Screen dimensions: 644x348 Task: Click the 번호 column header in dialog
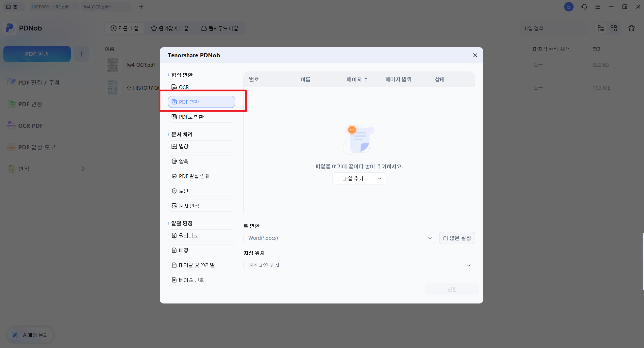(x=254, y=79)
